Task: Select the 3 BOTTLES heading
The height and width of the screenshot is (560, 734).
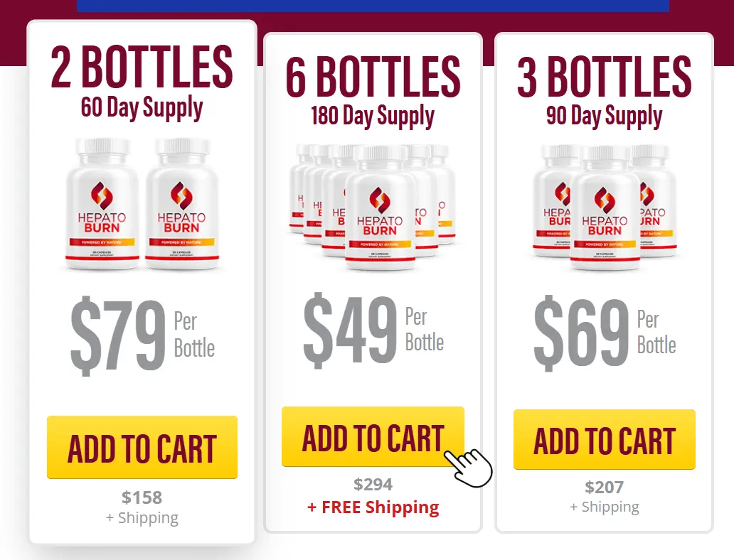Action: (605, 76)
